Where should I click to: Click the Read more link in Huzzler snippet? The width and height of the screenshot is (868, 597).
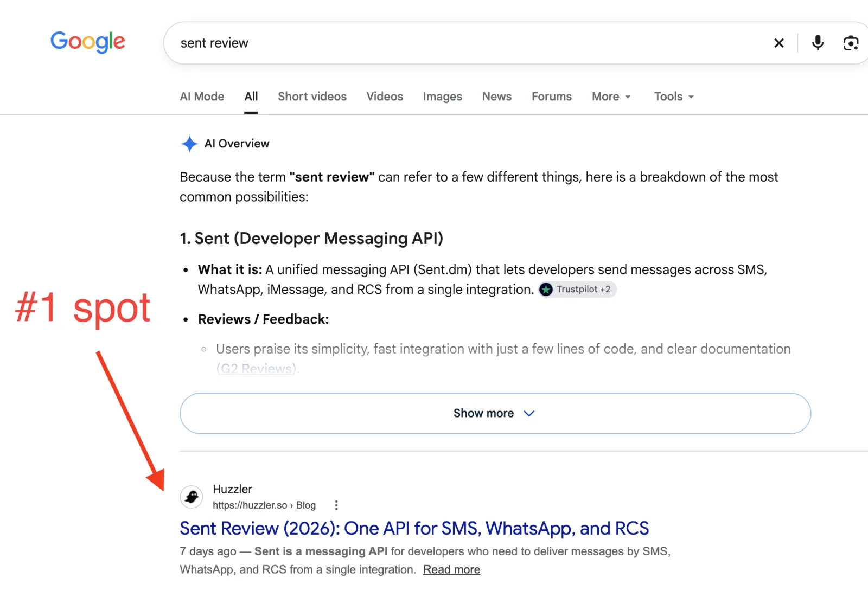[451, 570]
